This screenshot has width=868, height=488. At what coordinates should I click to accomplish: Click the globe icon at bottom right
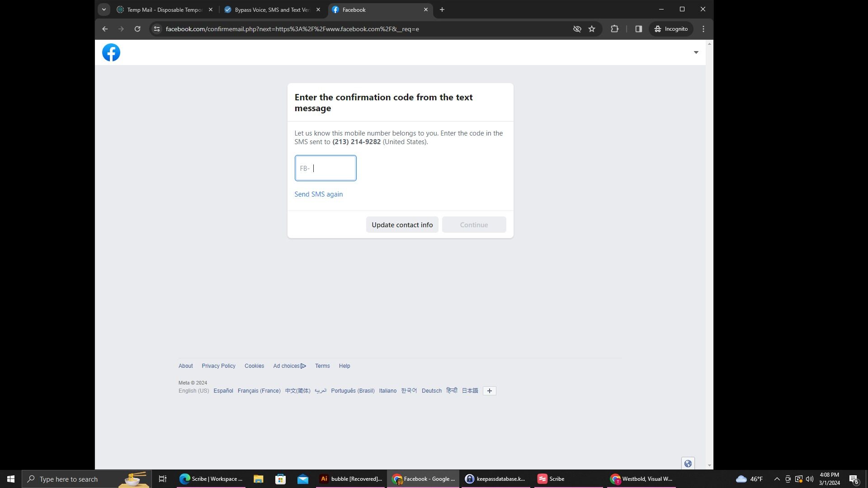688,463
